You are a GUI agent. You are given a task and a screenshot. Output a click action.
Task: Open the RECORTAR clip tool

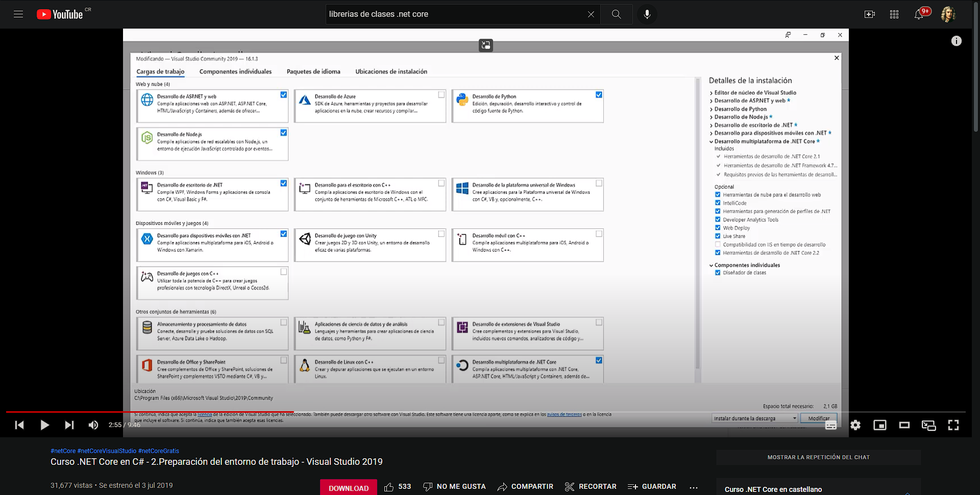pyautogui.click(x=591, y=487)
